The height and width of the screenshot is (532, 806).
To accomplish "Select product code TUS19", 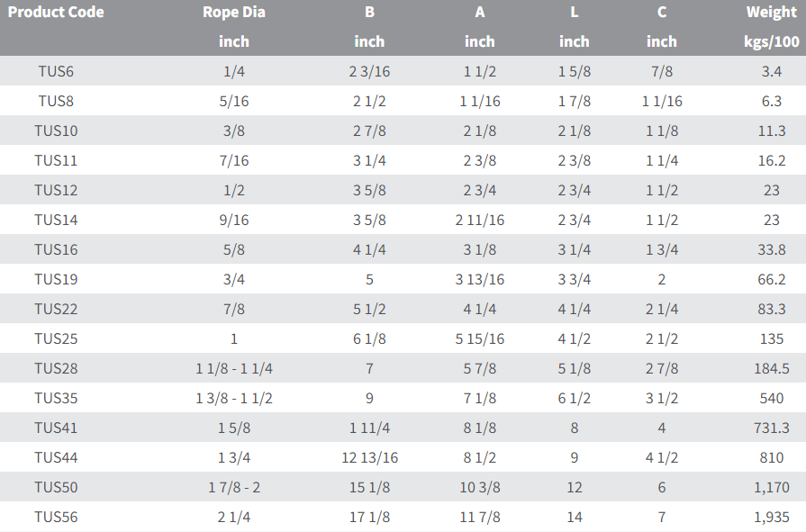I will click(x=56, y=280).
